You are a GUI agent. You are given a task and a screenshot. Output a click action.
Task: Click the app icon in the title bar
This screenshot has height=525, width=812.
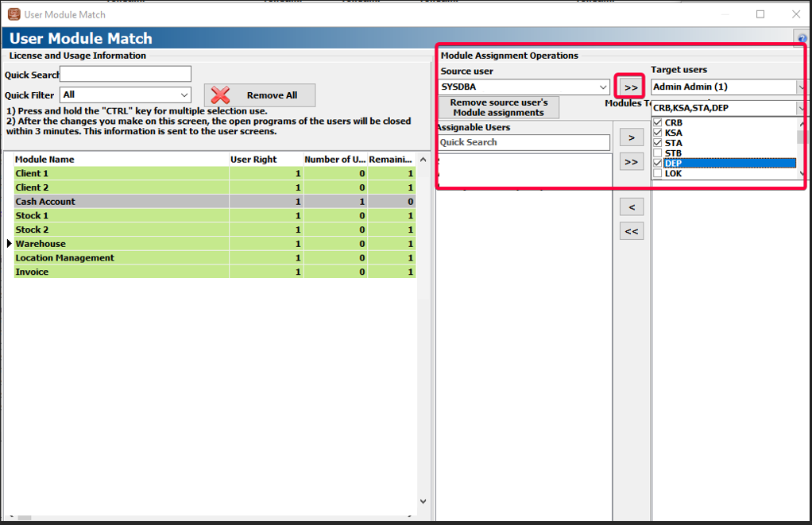[14, 14]
